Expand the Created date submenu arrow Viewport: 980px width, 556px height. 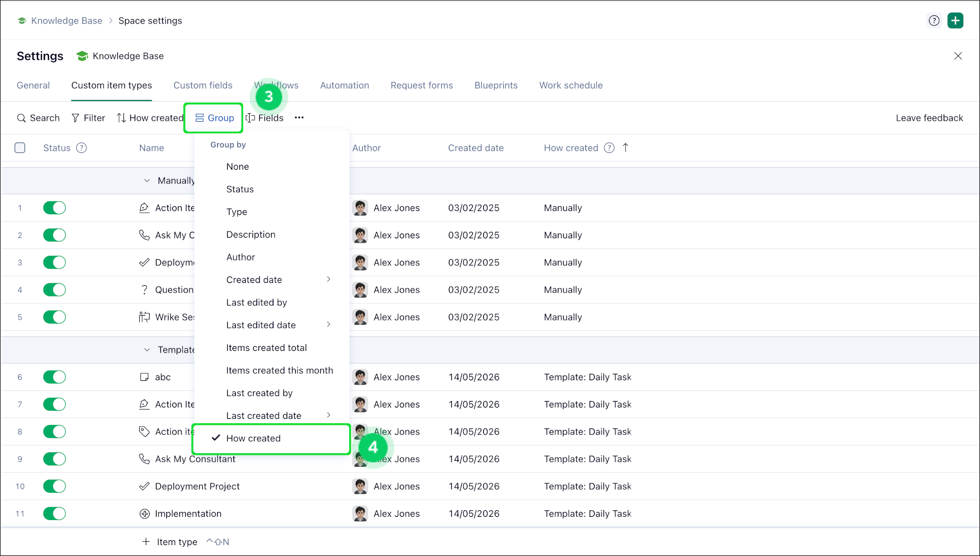(328, 279)
